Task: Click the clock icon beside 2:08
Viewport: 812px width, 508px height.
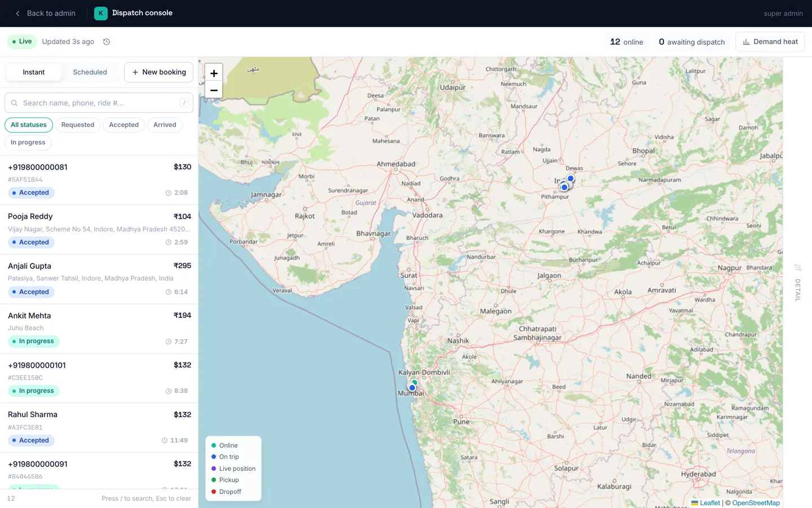Action: pos(169,193)
